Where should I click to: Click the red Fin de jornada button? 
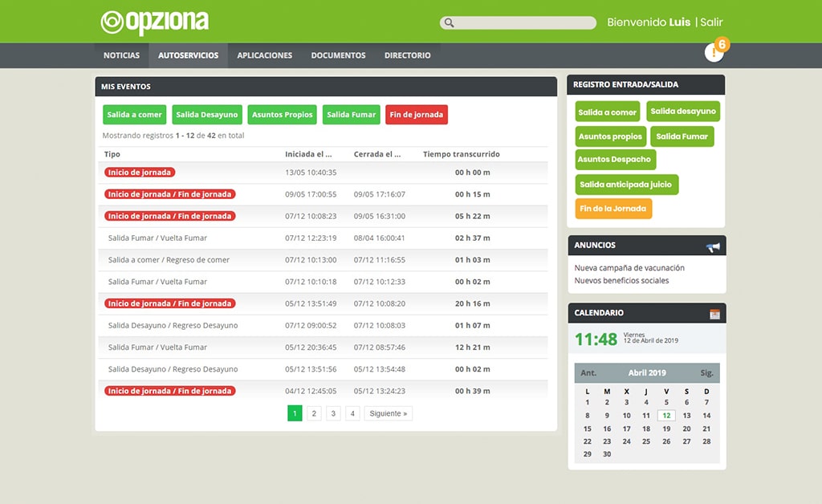pos(417,115)
